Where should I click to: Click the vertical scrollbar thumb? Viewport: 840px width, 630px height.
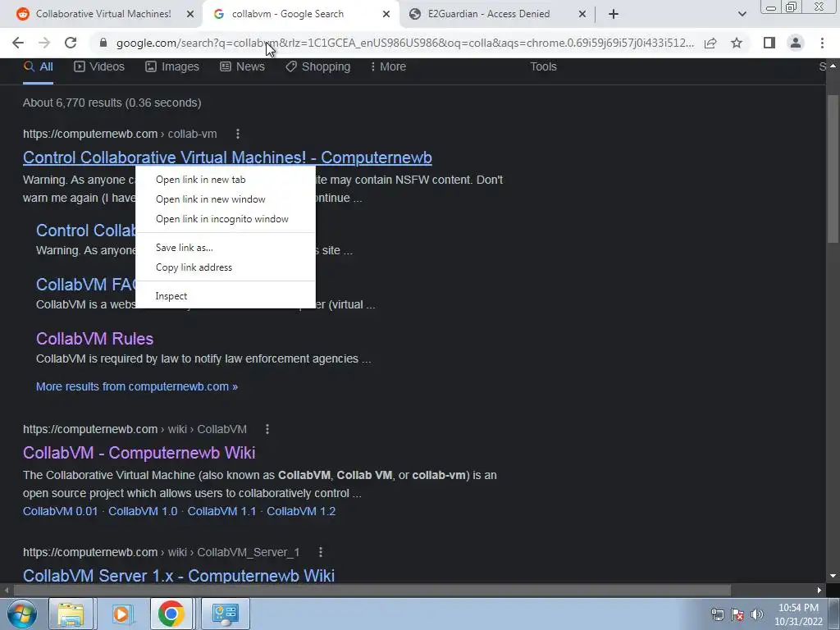[x=833, y=169]
